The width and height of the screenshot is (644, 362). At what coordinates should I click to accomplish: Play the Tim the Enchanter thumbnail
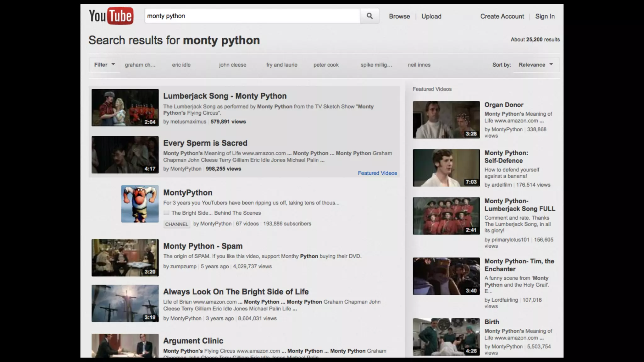pyautogui.click(x=446, y=276)
